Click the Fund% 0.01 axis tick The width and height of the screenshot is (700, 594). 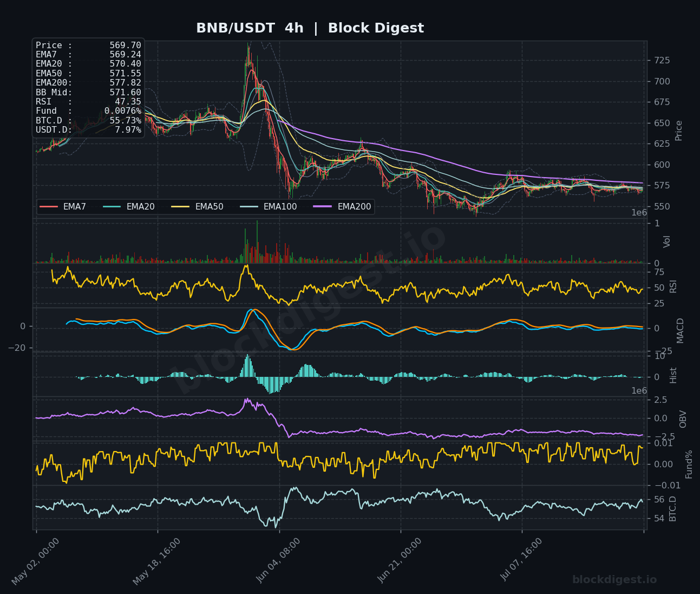(x=663, y=443)
